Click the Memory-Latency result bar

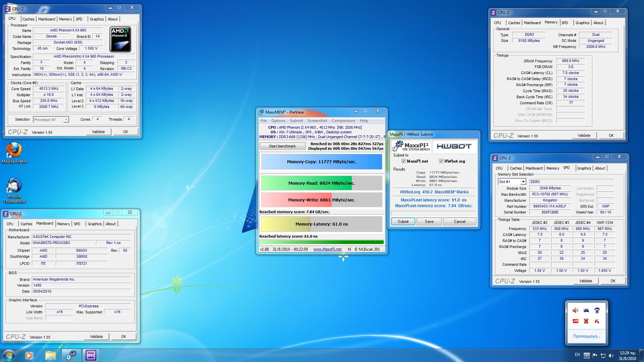point(322,224)
